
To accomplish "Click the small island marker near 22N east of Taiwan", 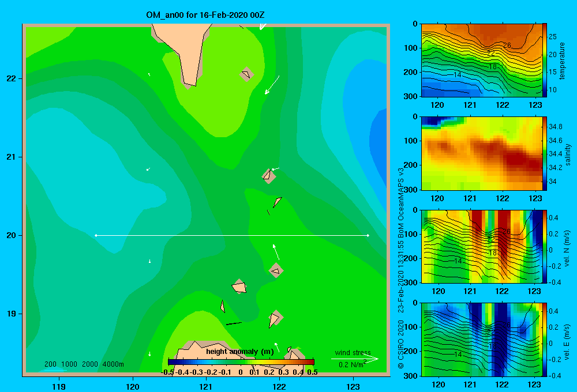I will tap(246, 74).
